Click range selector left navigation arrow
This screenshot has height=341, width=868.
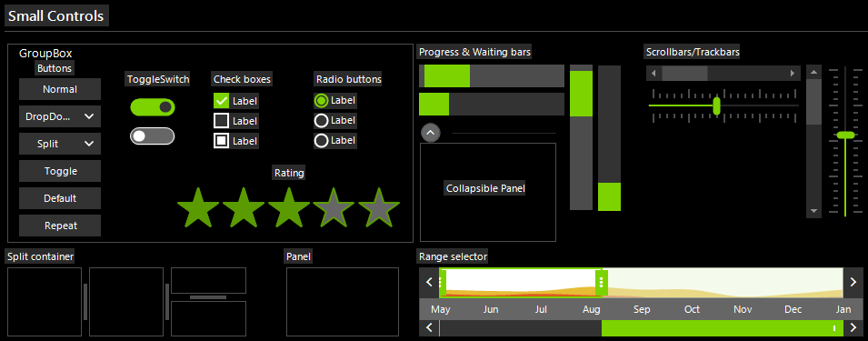click(x=429, y=282)
